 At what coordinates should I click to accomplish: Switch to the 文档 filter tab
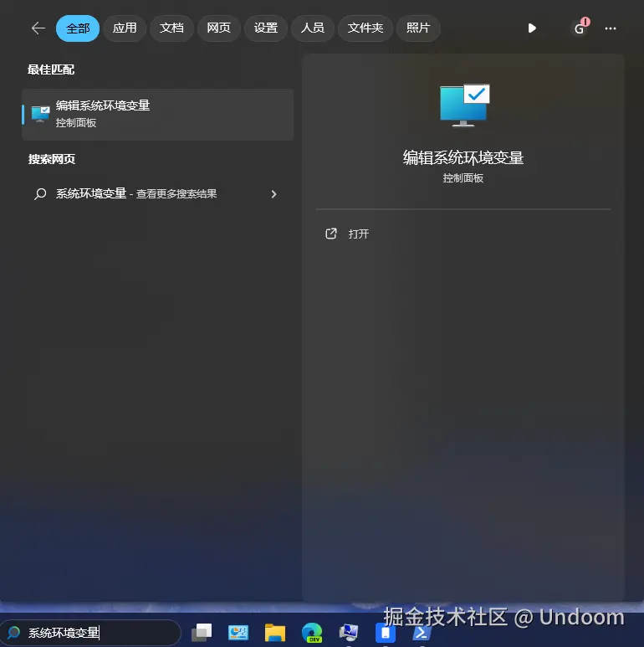[x=171, y=28]
